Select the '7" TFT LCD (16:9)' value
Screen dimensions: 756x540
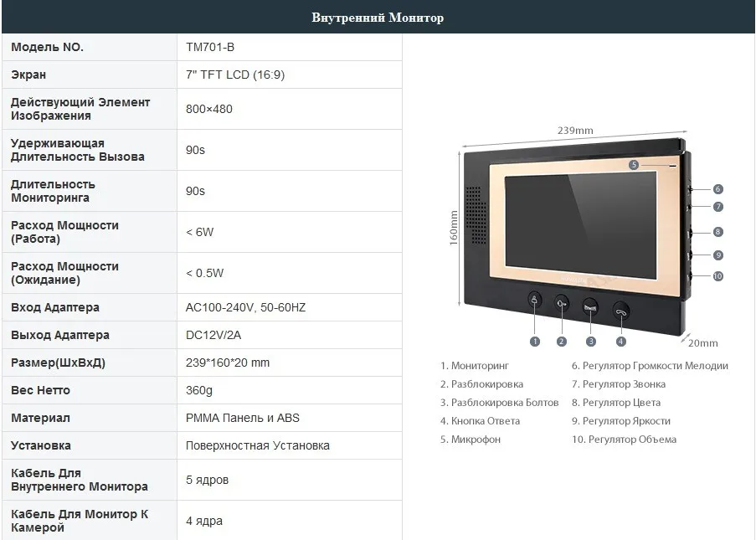click(235, 75)
